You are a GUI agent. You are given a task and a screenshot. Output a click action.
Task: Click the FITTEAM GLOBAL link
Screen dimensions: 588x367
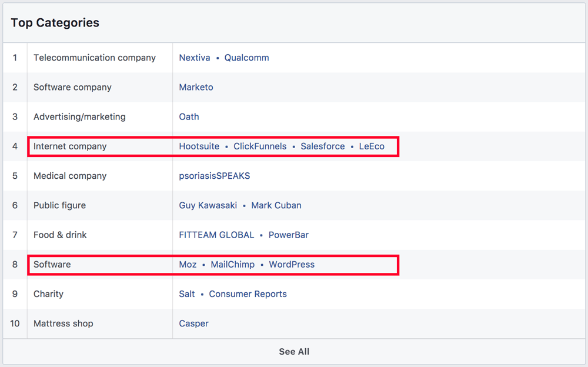click(x=216, y=235)
